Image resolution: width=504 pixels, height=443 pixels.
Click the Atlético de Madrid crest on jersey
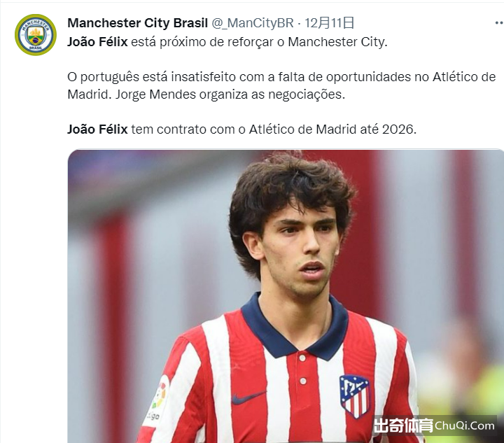tap(354, 396)
